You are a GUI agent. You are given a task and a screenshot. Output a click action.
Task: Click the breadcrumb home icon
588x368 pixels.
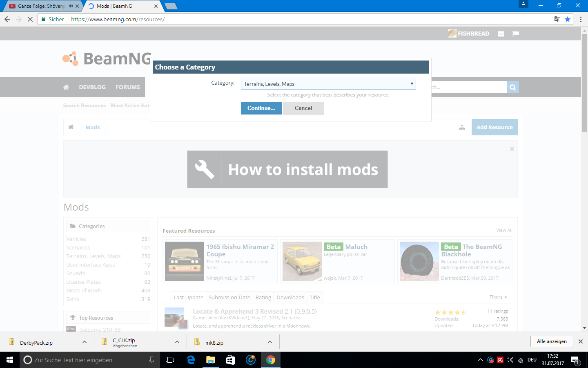pyautogui.click(x=71, y=127)
